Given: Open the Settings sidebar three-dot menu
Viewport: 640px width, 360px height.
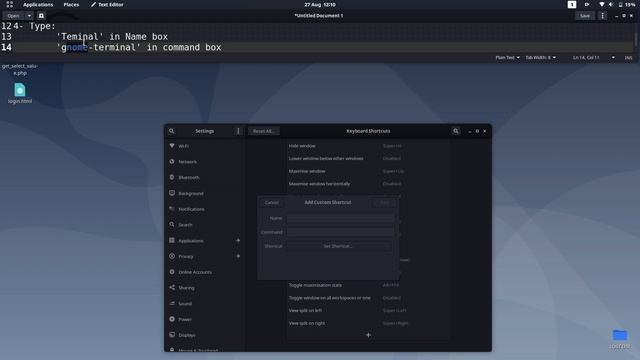Looking at the screenshot, I should 238,131.
